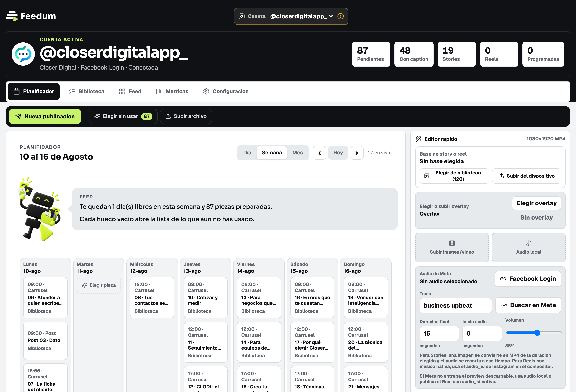Open the Configuracion tab

coord(226,91)
